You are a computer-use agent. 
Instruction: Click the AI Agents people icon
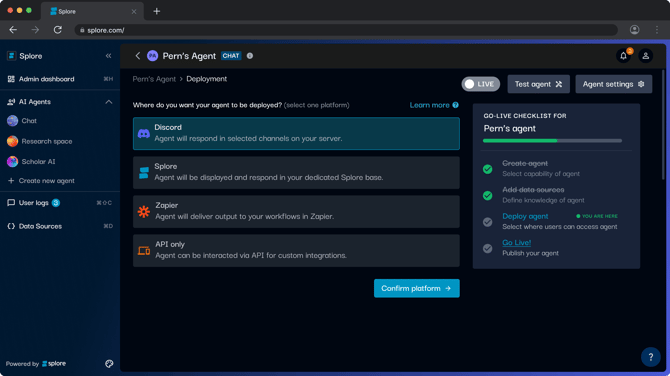[11, 102]
